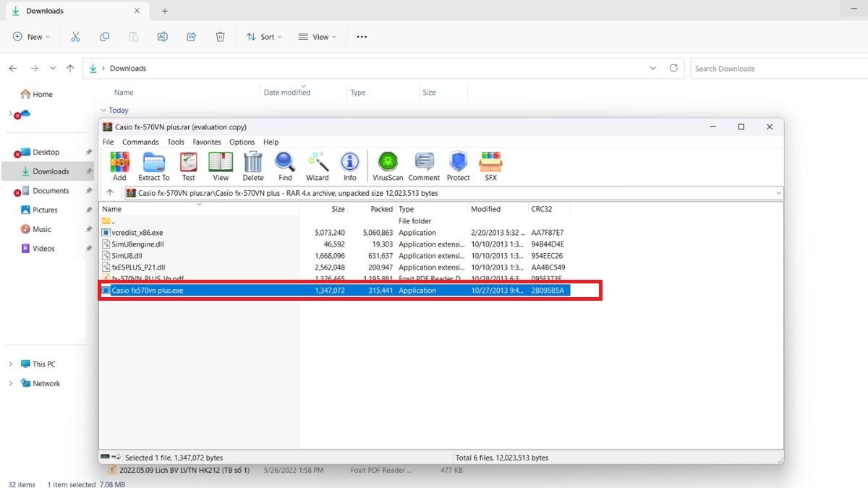Click the Cut icon in Explorer toolbar

click(x=75, y=37)
